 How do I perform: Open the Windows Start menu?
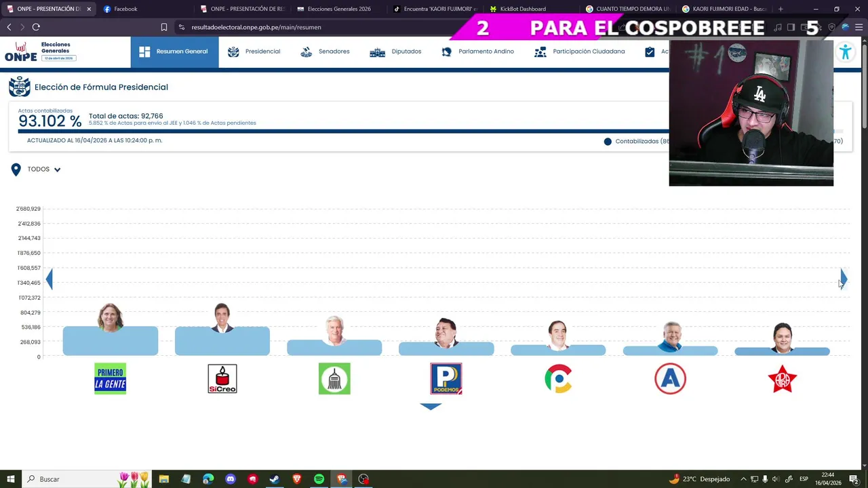[10, 479]
